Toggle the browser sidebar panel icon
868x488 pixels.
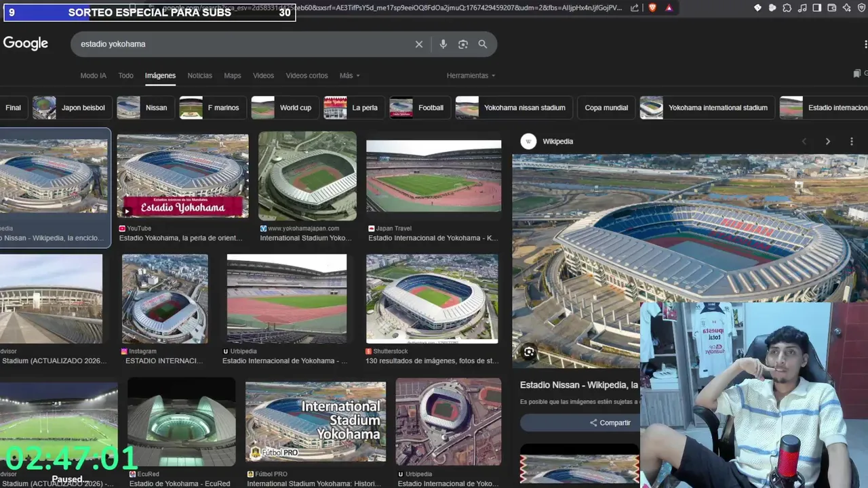817,7
